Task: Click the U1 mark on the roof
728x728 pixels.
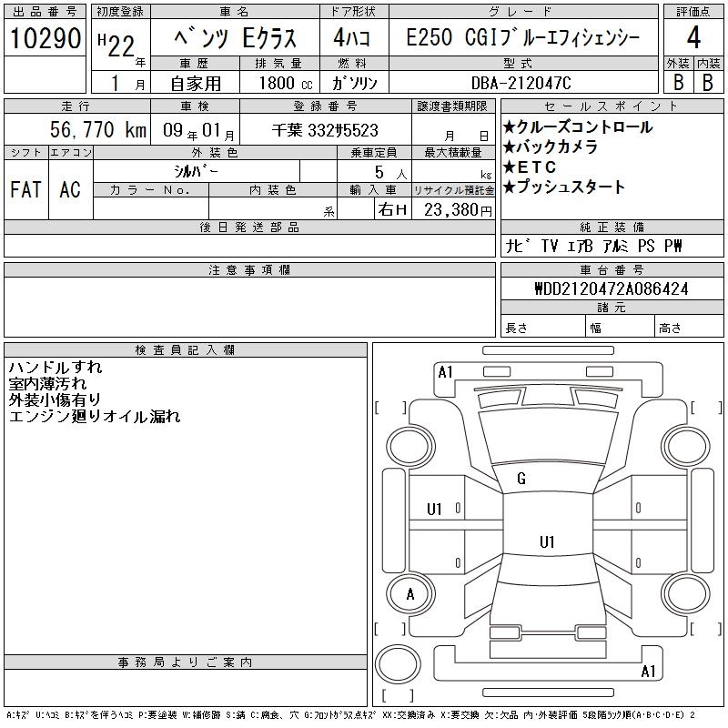Action: coord(547,542)
